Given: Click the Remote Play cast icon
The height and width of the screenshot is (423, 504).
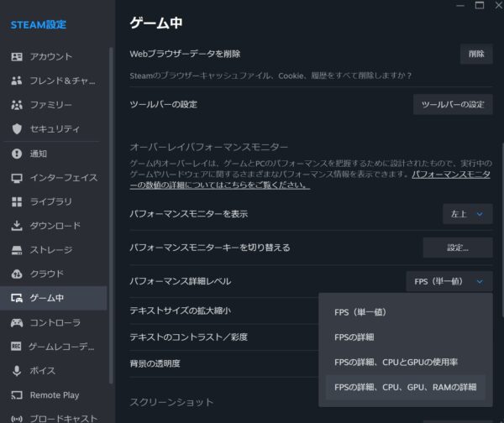Looking at the screenshot, I should click(17, 395).
